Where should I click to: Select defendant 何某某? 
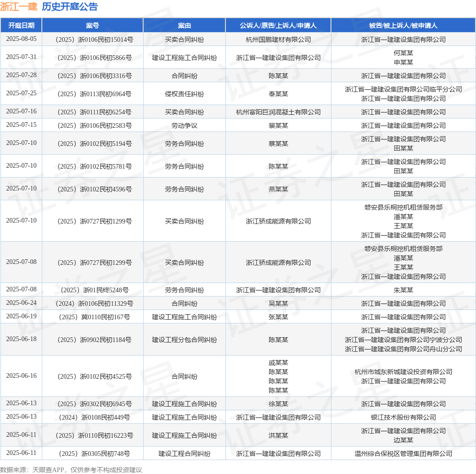[x=403, y=53]
